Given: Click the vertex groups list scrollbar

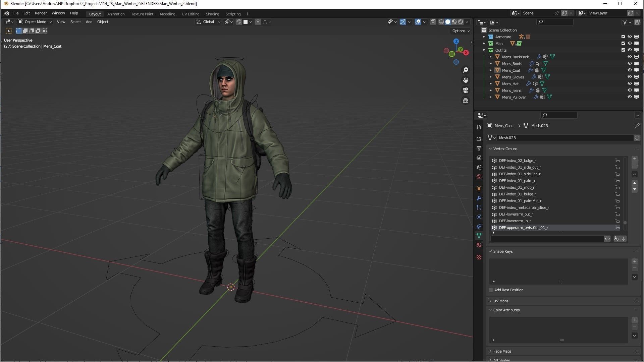Looking at the screenshot, I should pyautogui.click(x=625, y=223).
